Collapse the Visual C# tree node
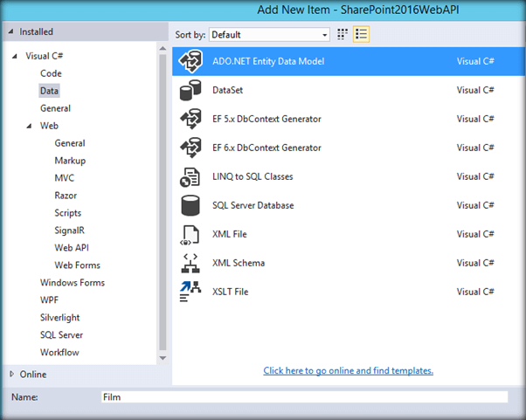This screenshot has width=526, height=420. point(16,57)
